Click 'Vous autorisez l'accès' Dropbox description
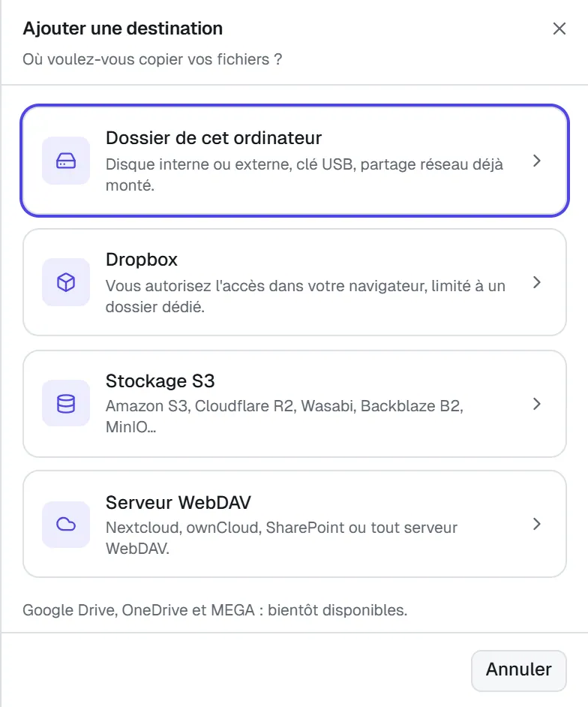The width and height of the screenshot is (588, 707). coord(305,296)
